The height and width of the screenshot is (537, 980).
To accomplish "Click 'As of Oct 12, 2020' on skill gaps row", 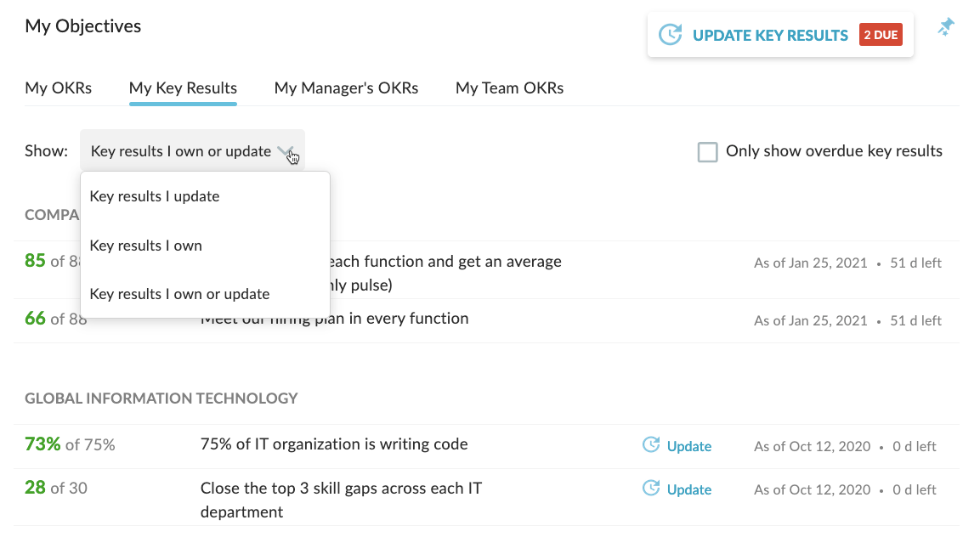I will (812, 489).
